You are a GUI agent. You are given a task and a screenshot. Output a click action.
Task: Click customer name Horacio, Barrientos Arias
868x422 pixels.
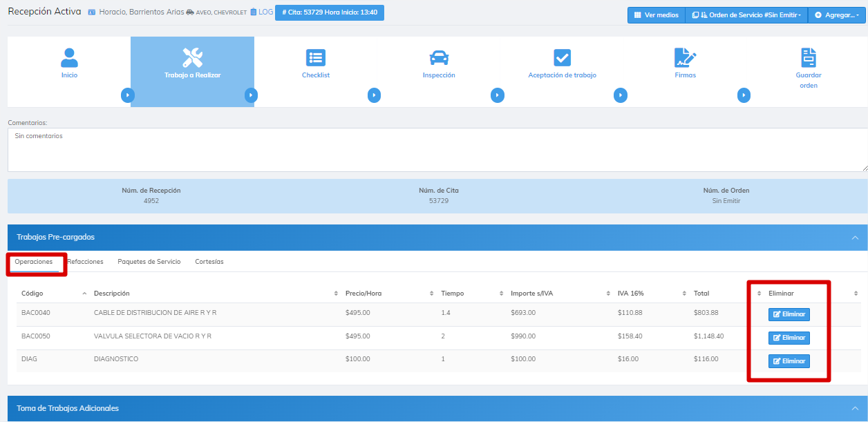point(141,12)
